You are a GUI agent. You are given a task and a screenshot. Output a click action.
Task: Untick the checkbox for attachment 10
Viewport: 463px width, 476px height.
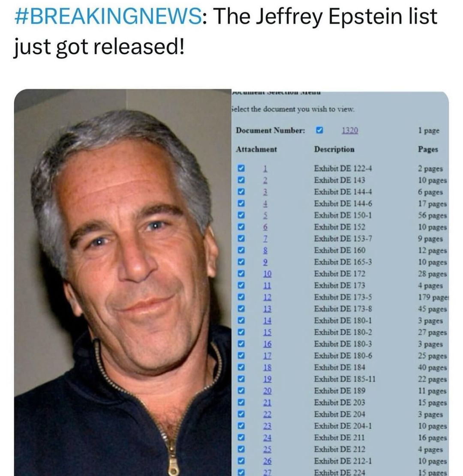[241, 273]
